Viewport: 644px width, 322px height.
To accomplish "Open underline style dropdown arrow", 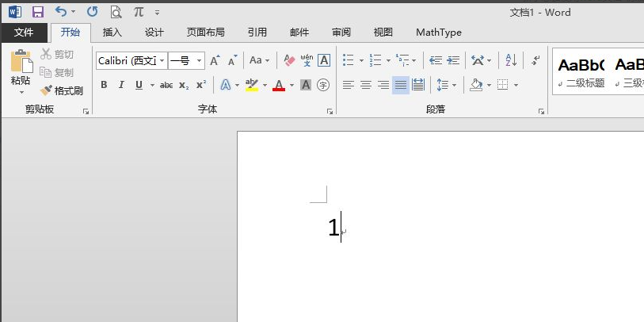I will coord(152,86).
